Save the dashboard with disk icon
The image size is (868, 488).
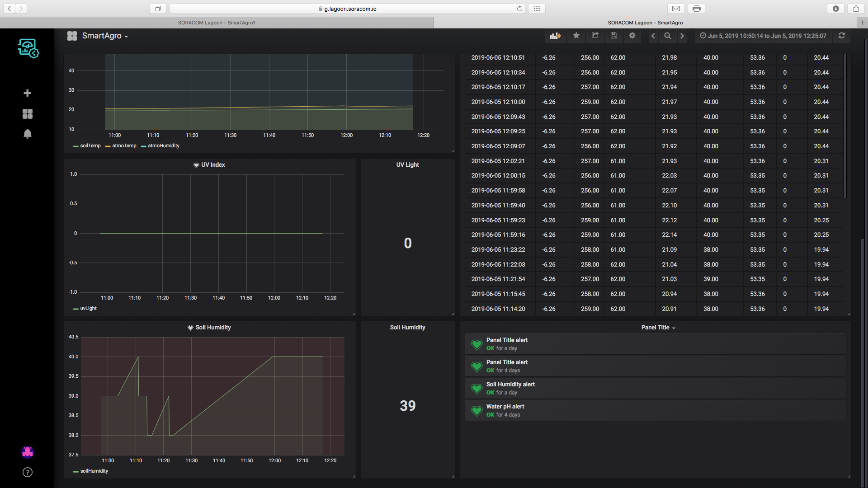(x=613, y=36)
